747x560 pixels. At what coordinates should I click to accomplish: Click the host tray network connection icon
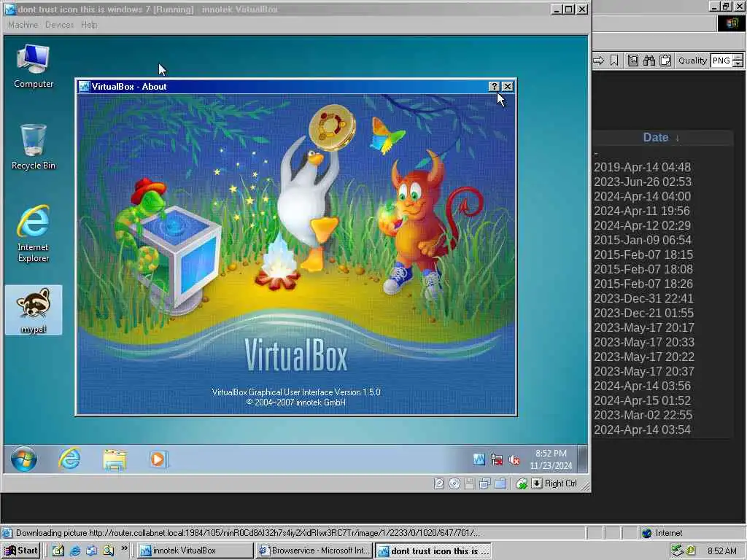677,551
